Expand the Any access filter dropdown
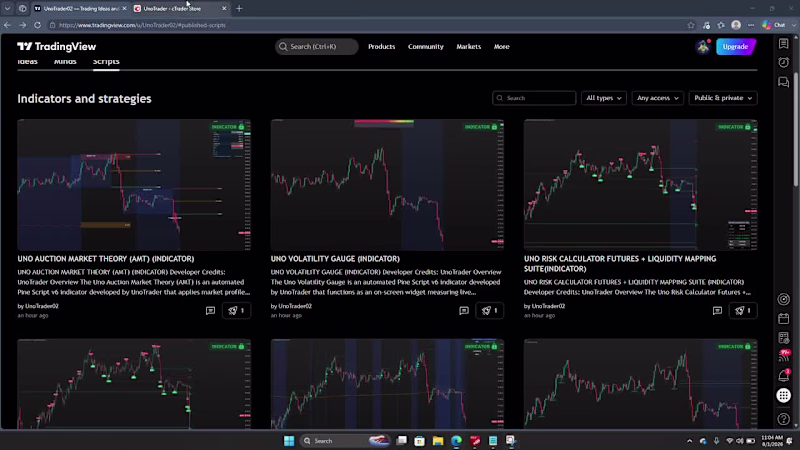The height and width of the screenshot is (450, 800). tap(657, 98)
